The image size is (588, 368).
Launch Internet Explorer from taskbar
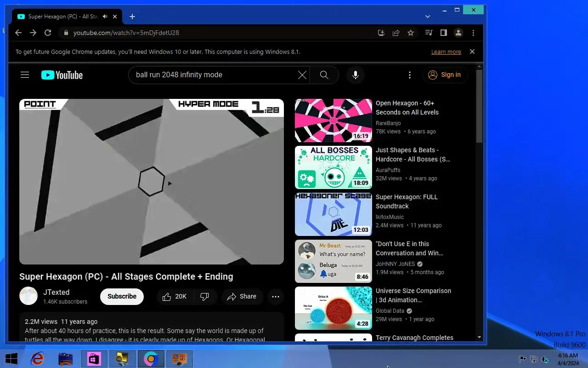click(x=37, y=359)
